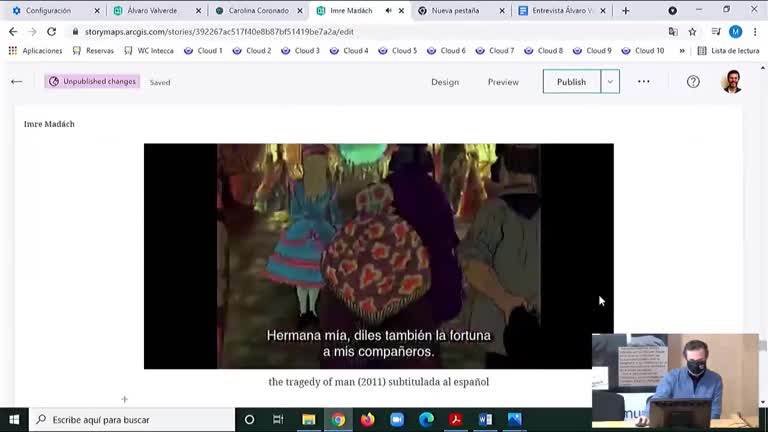The width and height of the screenshot is (768, 432).
Task: Click the embedded video frame
Action: (378, 256)
